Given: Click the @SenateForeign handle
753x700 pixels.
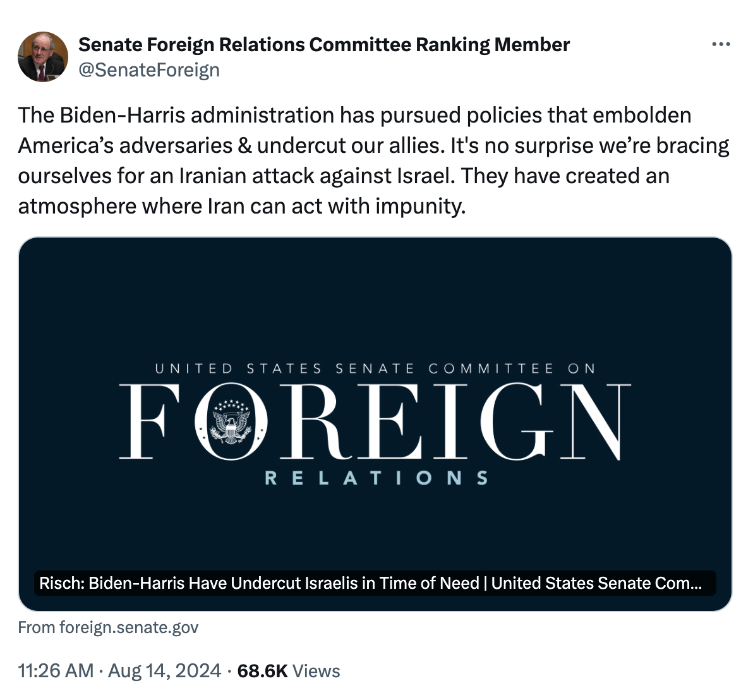Looking at the screenshot, I should click(149, 69).
